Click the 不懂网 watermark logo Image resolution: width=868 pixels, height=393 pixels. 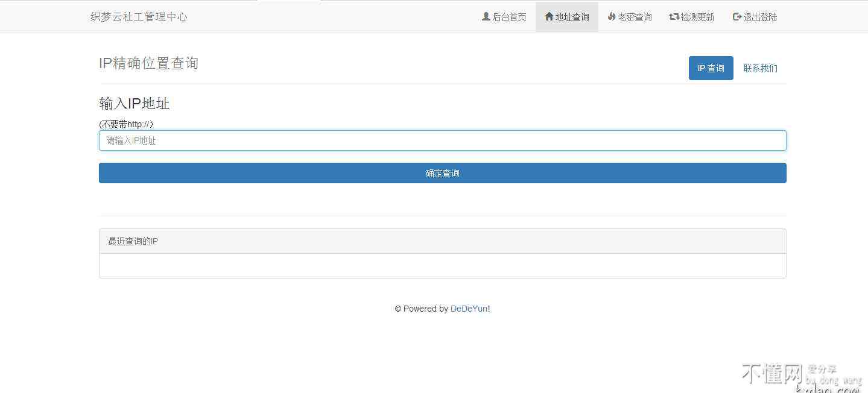pos(772,374)
